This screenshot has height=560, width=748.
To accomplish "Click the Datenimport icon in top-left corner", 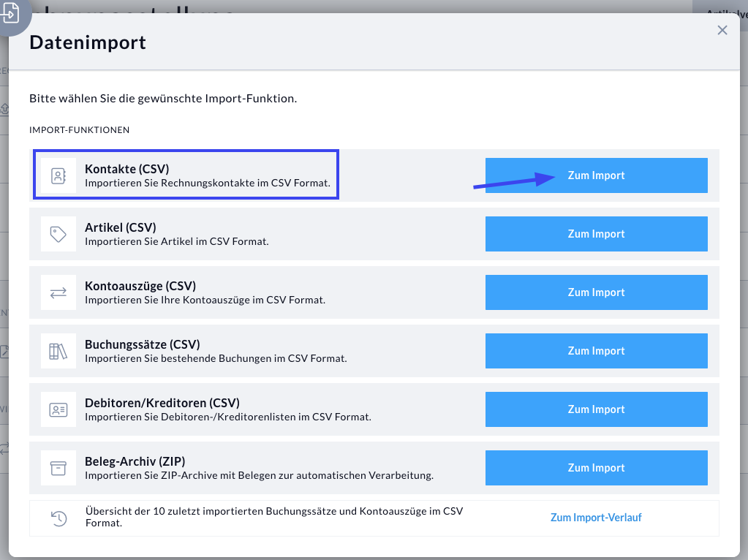I will click(x=12, y=15).
